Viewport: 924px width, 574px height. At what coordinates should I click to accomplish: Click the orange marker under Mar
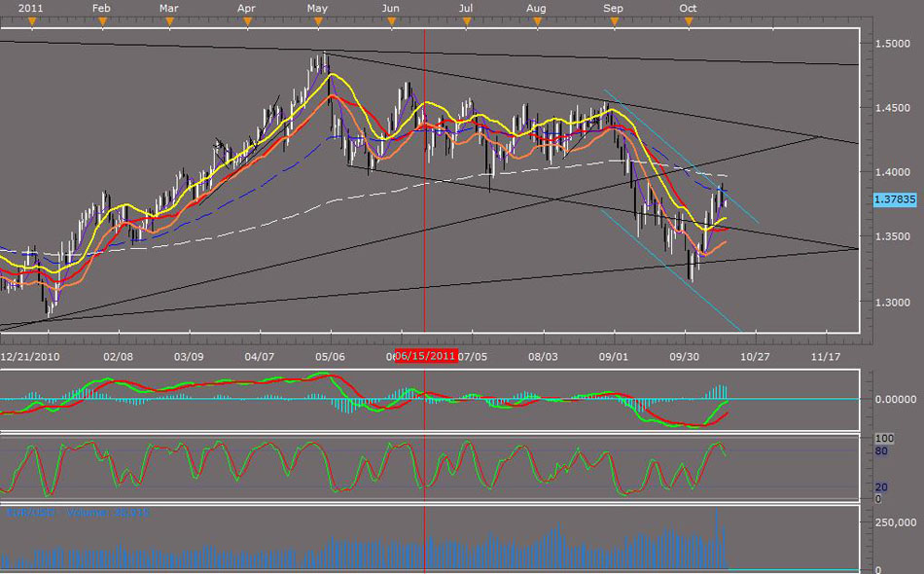tap(168, 20)
